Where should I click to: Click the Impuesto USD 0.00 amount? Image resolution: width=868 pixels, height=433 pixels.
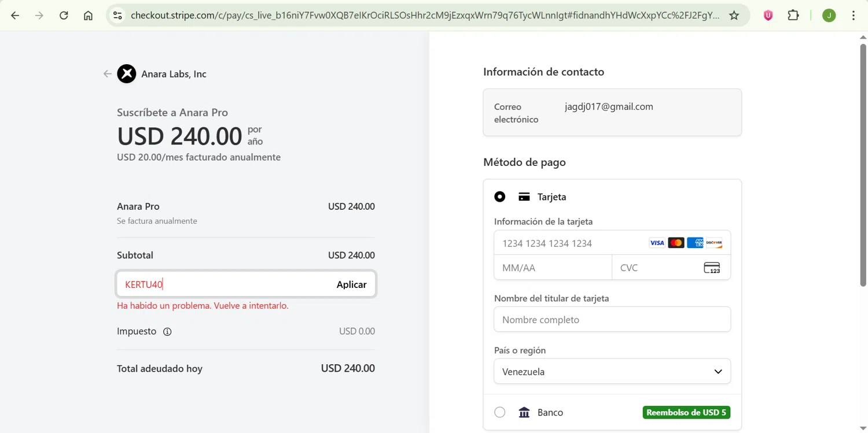(x=357, y=331)
